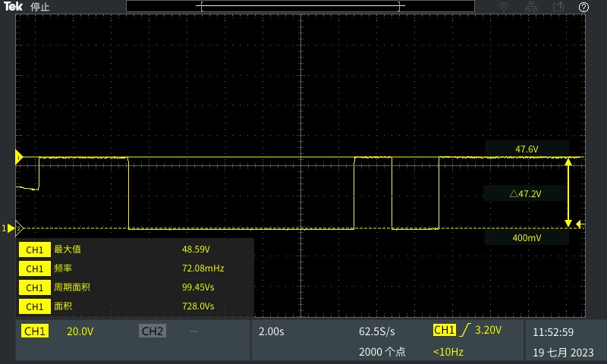Click the waveform record overview bar
607x364 pixels.
tap(300, 7)
